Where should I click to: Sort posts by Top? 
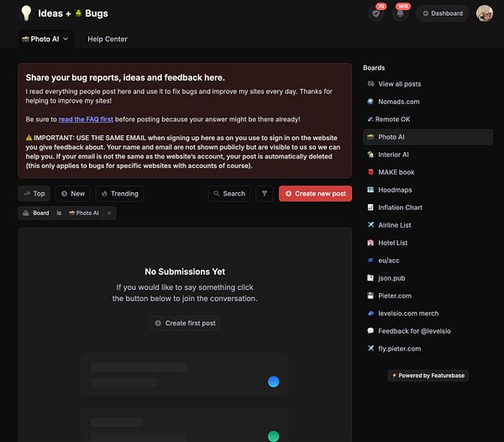[x=34, y=193]
